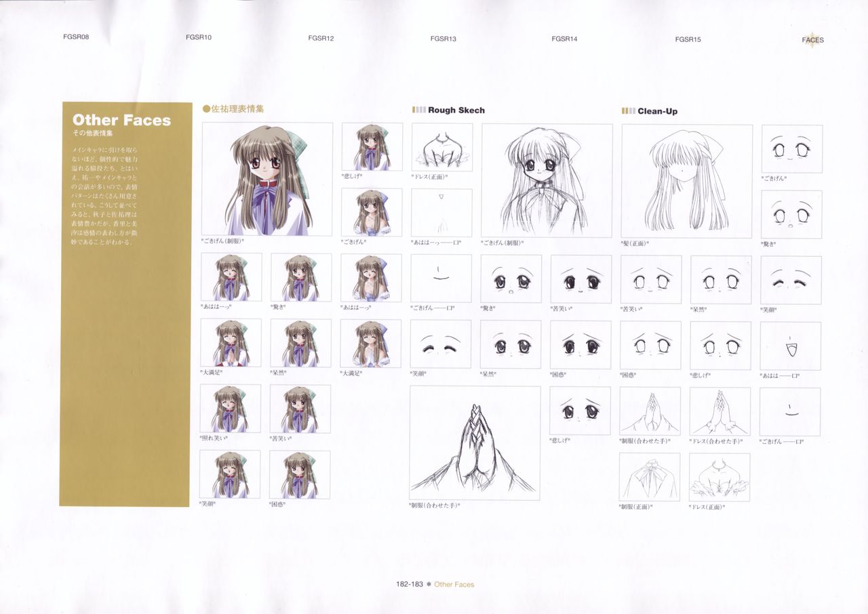868x614 pixels.
Task: Click the striped bar icon before Clean-Up
Action: pyautogui.click(x=627, y=109)
